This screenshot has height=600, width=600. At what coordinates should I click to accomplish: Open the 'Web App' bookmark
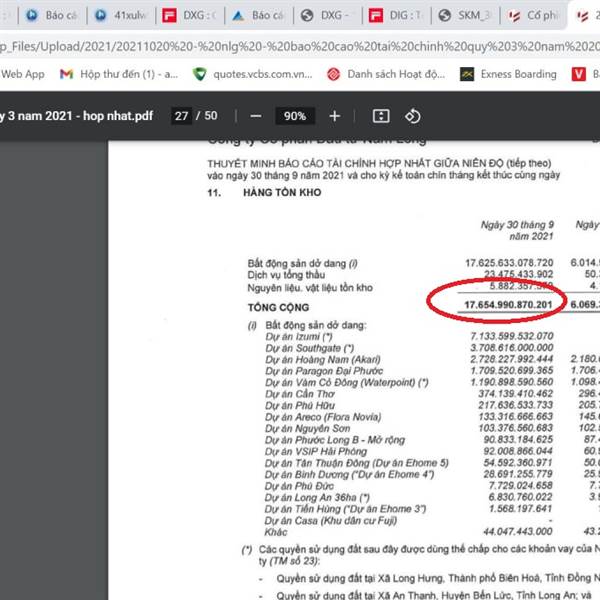[23, 74]
